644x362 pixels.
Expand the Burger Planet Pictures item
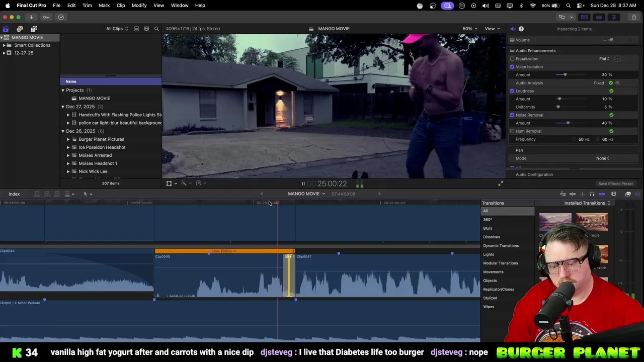coord(68,139)
